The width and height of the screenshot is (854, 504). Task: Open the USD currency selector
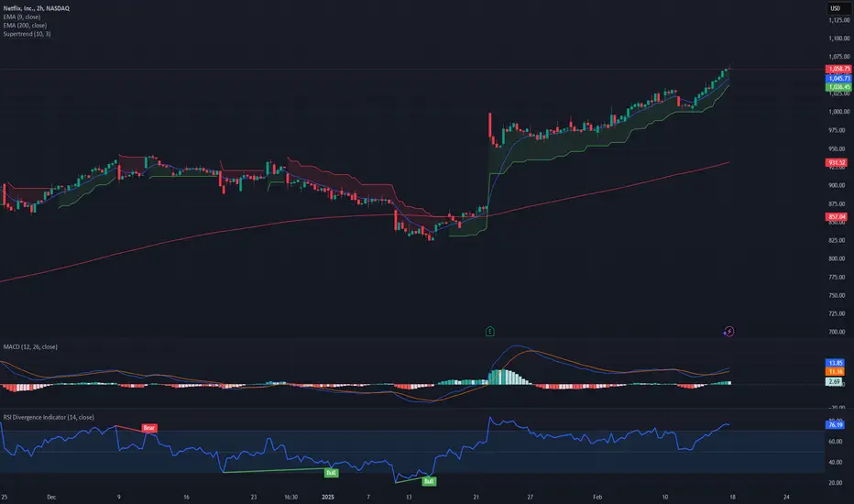836,8
